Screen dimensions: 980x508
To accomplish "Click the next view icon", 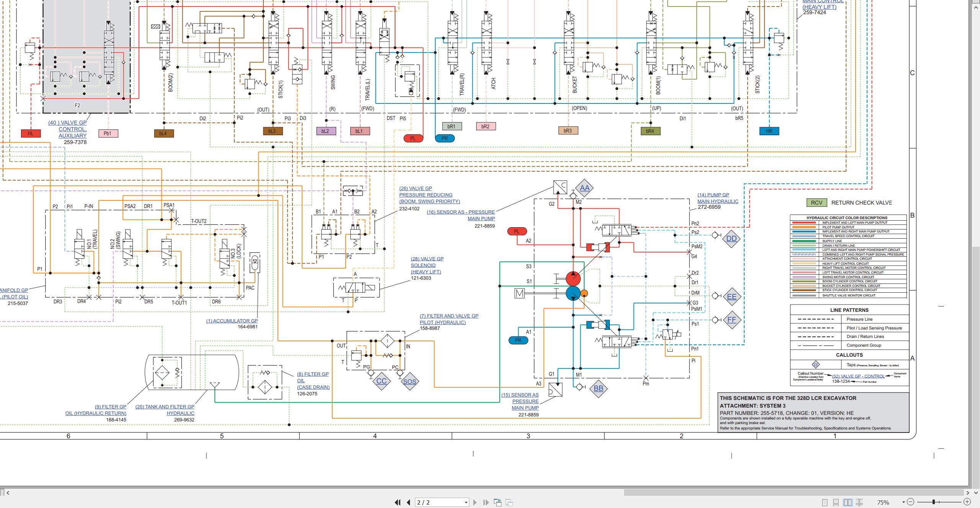I will [509, 502].
